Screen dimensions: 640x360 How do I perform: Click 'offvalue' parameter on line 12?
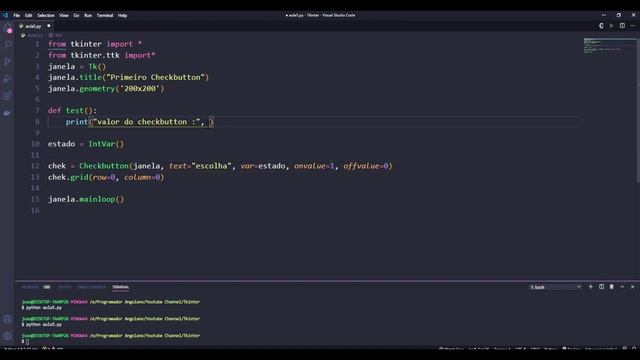[x=362, y=166]
